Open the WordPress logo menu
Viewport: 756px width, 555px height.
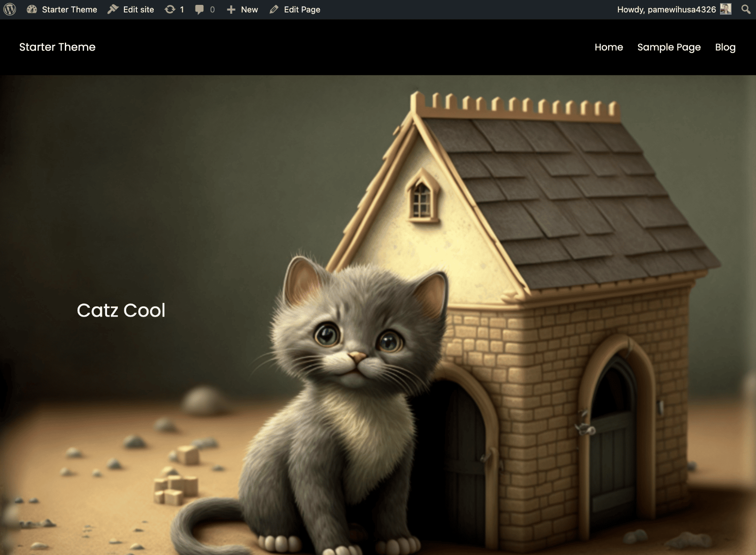click(x=10, y=9)
